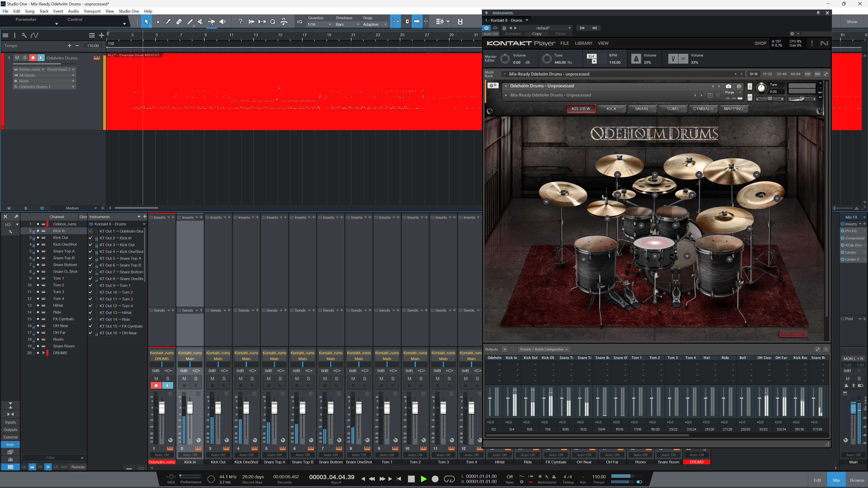
Task: Click the MAPPING button in Kontakt
Action: 733,108
